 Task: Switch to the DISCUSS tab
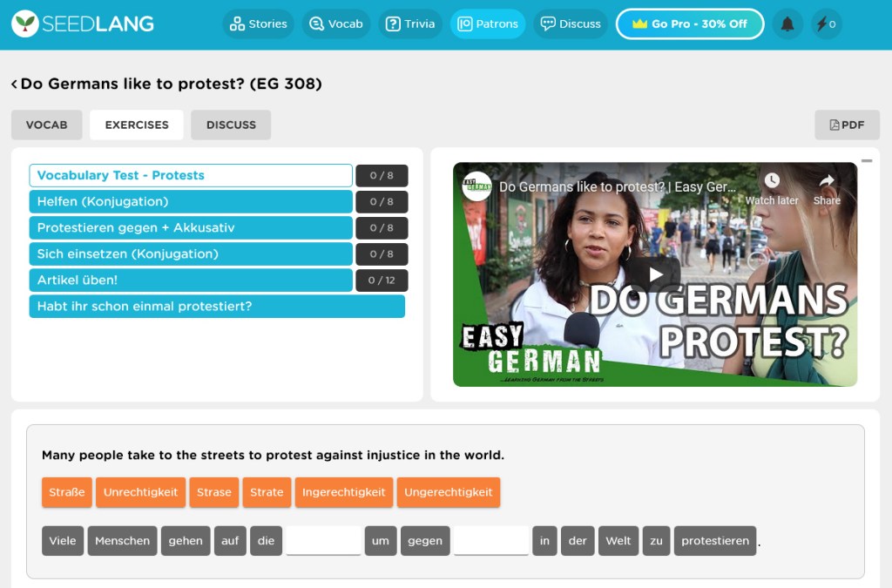(x=231, y=125)
